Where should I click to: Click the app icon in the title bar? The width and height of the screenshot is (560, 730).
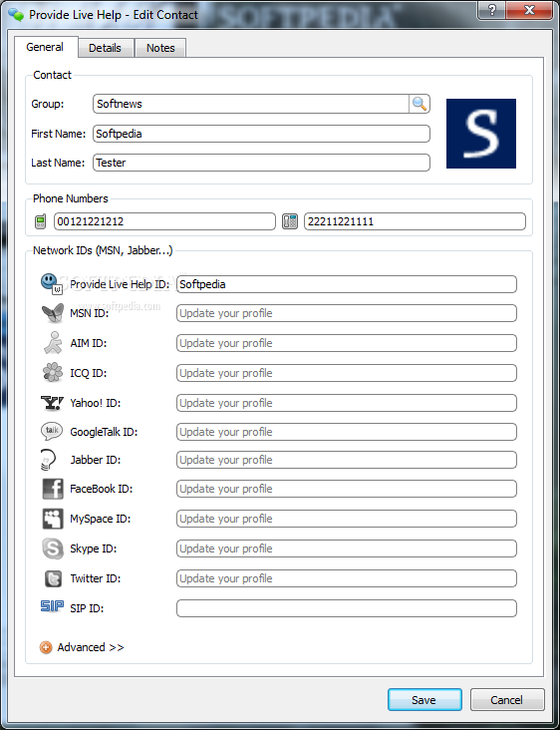tap(16, 15)
